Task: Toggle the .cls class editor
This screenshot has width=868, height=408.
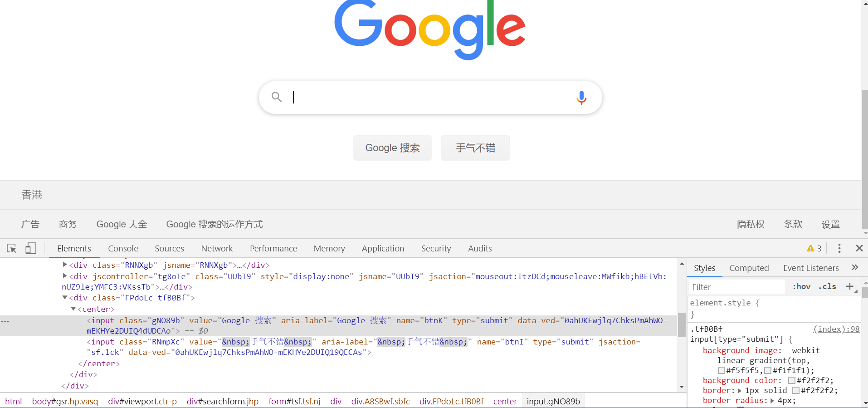Action: coord(827,286)
